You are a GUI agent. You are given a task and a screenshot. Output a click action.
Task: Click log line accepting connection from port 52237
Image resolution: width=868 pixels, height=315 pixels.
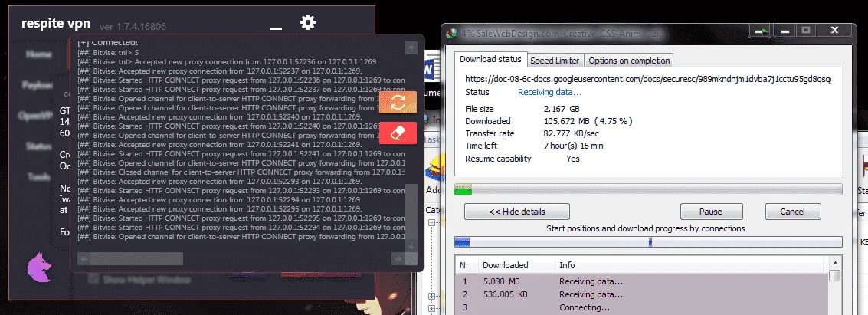pyautogui.click(x=220, y=71)
